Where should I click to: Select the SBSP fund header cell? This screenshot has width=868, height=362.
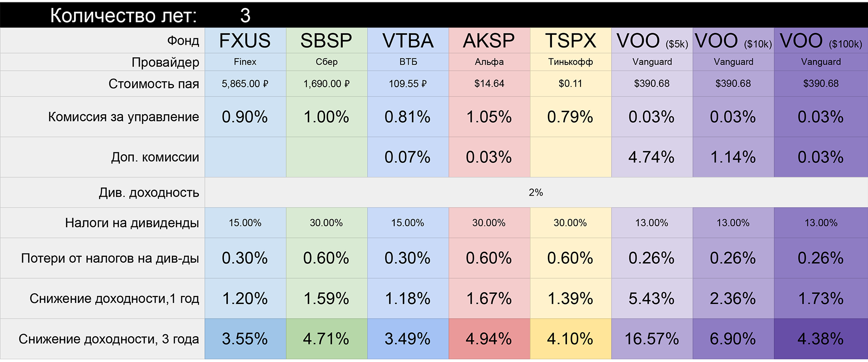point(326,41)
